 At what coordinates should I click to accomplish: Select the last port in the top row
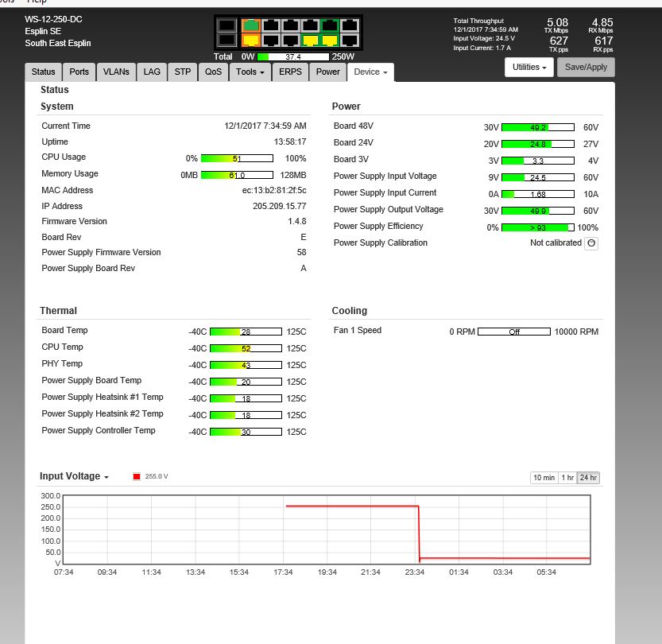coord(348,25)
